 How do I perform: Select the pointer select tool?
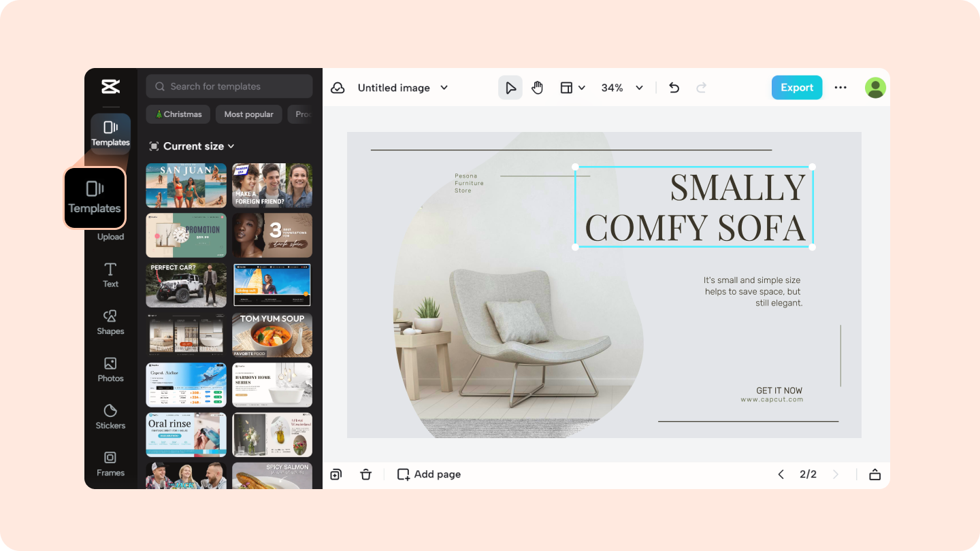510,88
